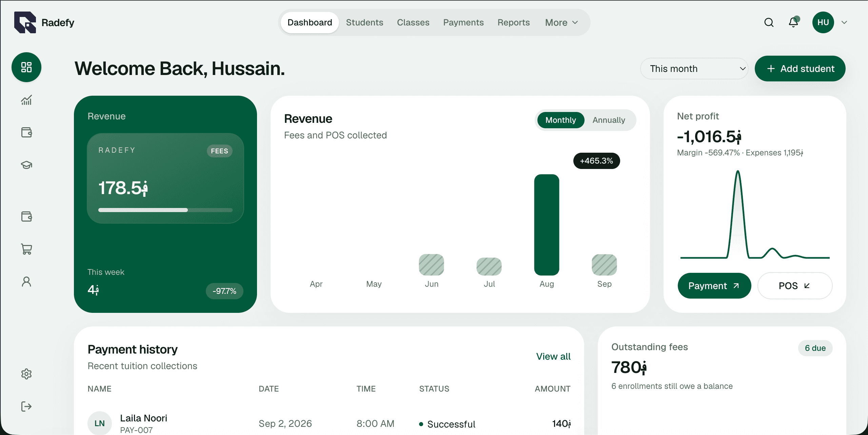
Task: Open the shopping cart icon in the sidebar
Action: 26,249
